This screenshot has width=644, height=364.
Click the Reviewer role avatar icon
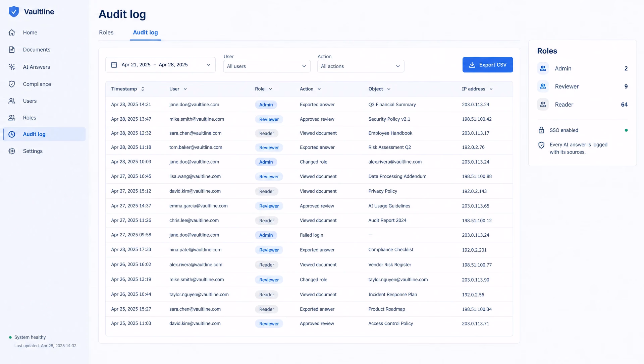tap(543, 86)
